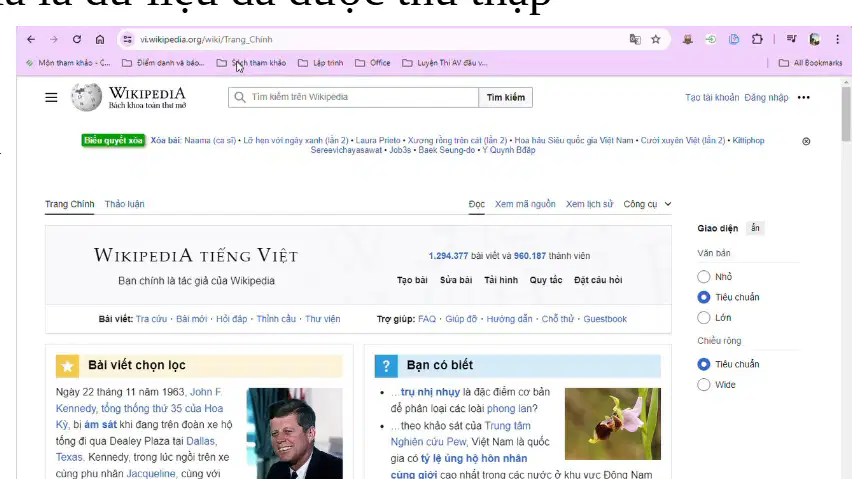This screenshot has height=479, width=853.
Task: Open the ám sát article link
Action: tap(100, 425)
